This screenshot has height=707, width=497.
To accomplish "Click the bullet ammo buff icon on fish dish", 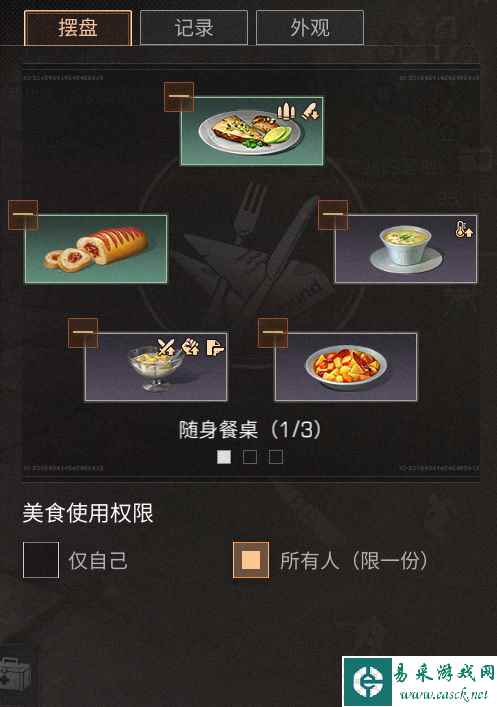I will coord(285,110).
